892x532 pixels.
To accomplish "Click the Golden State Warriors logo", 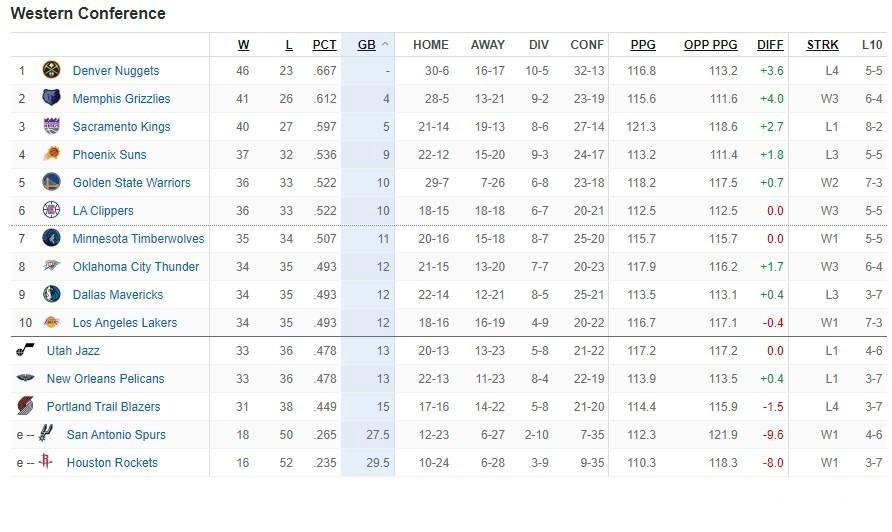I will coord(51,183).
